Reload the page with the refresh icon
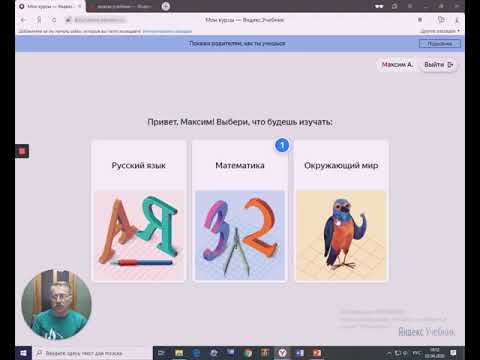Viewport: 480px width, 360px height. [x=54, y=20]
